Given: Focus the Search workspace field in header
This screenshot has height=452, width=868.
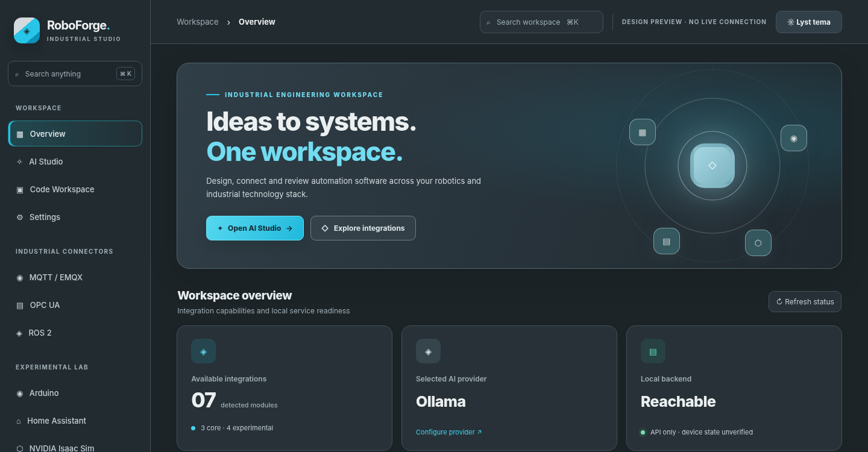Looking at the screenshot, I should [541, 22].
